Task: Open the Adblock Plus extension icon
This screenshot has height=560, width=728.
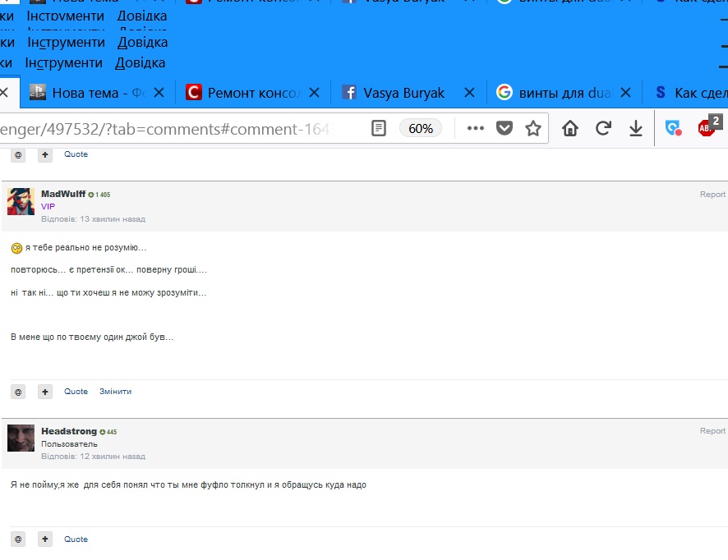Action: pos(707,127)
